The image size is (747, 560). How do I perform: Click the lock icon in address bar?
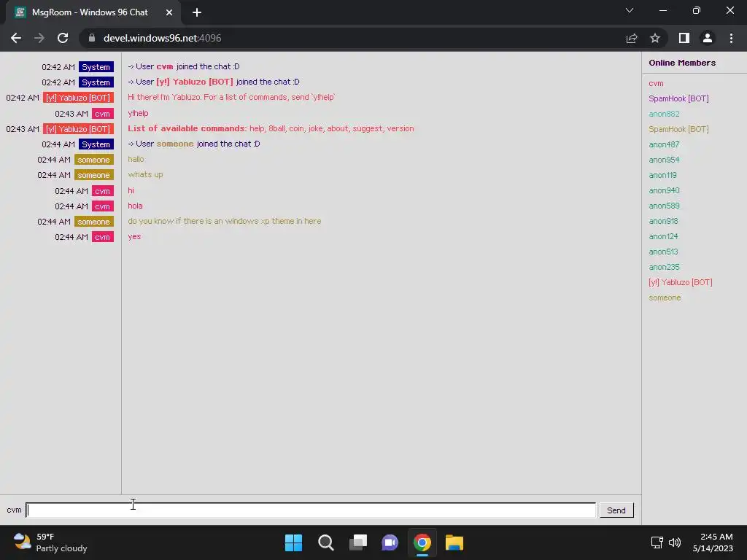click(x=92, y=38)
